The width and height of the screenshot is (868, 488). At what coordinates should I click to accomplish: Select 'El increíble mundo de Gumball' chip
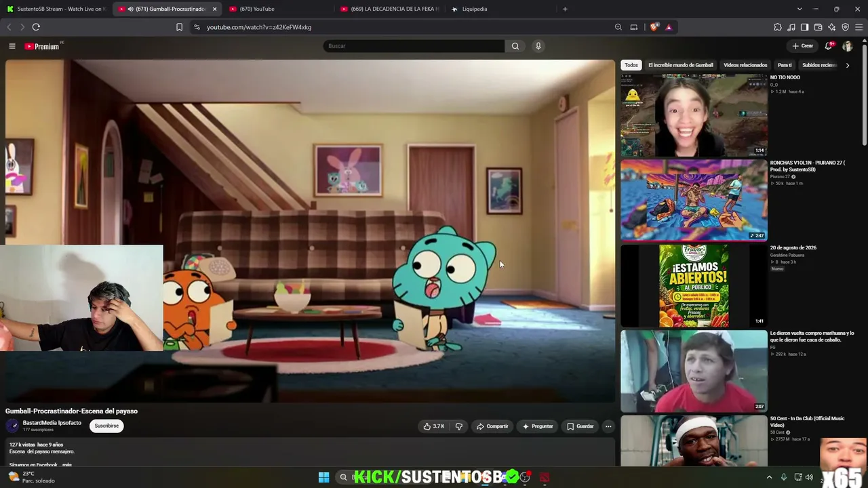coord(681,65)
